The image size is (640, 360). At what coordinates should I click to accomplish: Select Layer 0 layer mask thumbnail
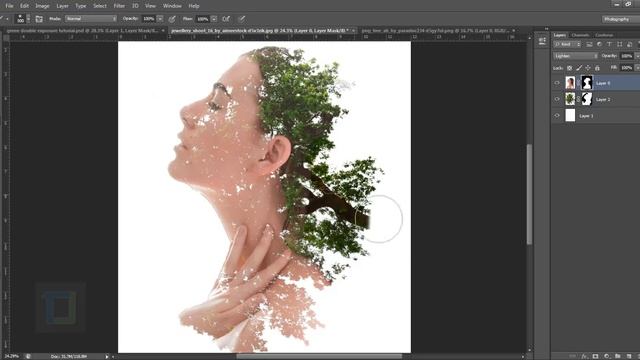click(x=587, y=83)
